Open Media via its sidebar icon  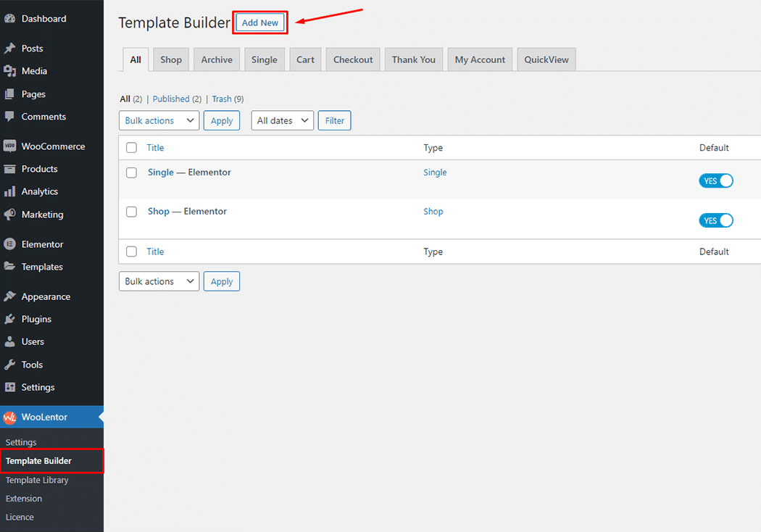tap(10, 71)
